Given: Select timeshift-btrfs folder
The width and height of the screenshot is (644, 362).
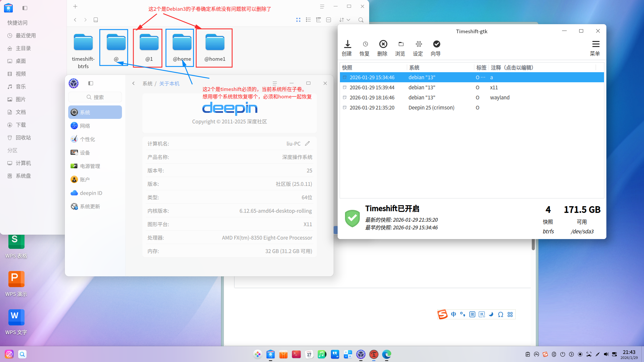Looking at the screenshot, I should pos(83,50).
